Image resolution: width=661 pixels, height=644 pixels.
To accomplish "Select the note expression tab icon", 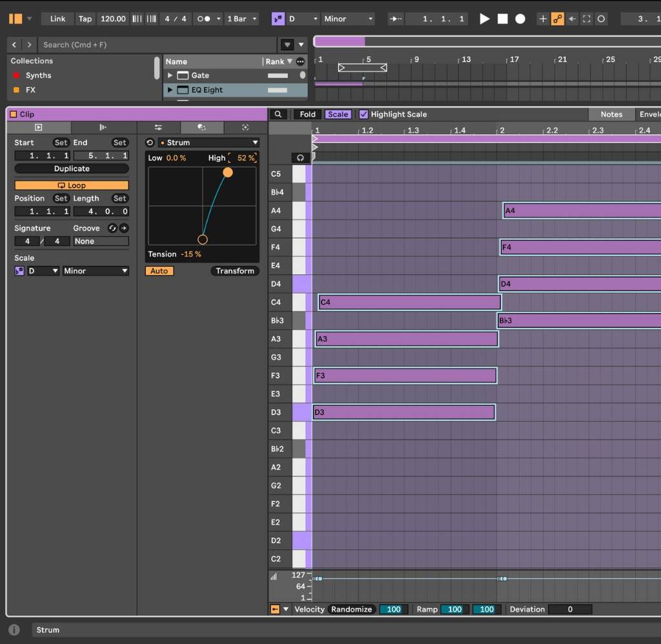I will [102, 127].
